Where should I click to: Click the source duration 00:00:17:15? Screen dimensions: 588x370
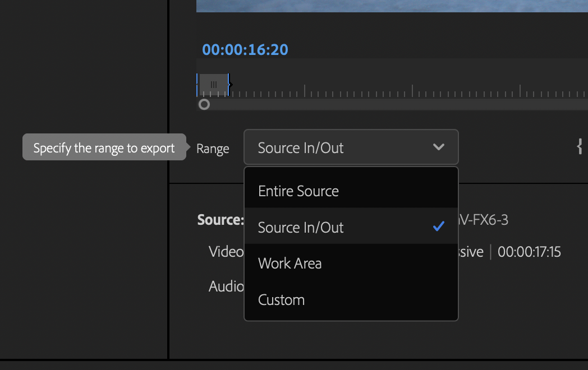pos(529,251)
